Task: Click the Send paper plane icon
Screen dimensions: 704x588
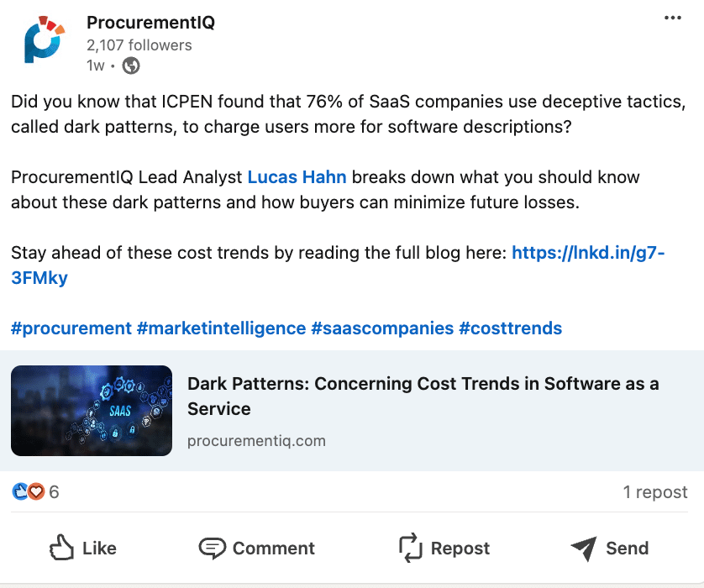Action: (585, 548)
